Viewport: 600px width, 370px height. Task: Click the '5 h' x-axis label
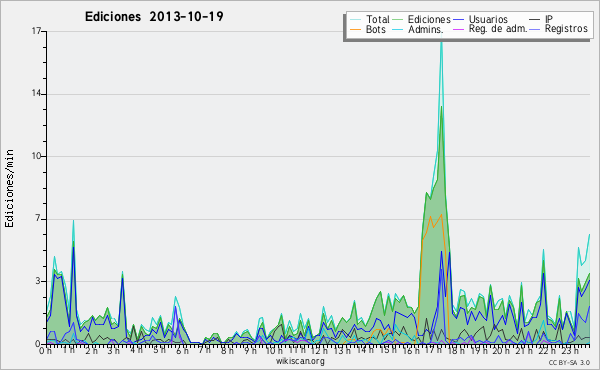tap(159, 350)
